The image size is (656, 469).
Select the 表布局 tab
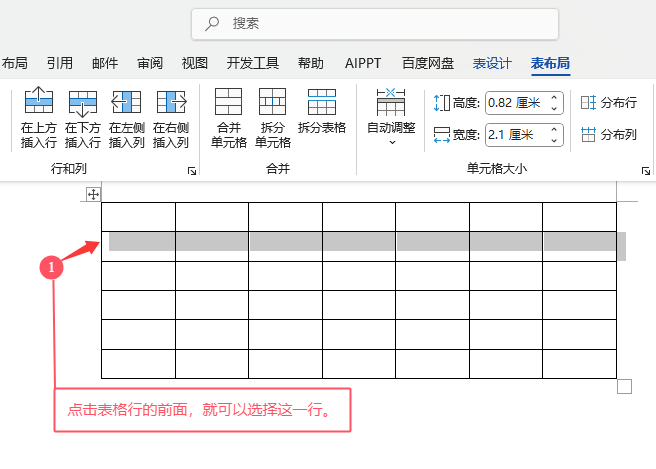click(550, 63)
